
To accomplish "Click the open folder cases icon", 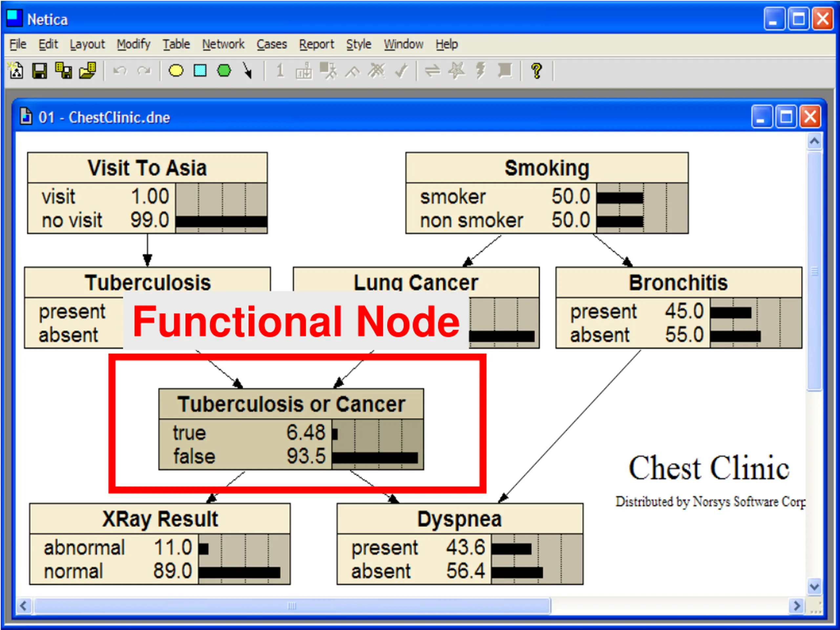I will [88, 71].
